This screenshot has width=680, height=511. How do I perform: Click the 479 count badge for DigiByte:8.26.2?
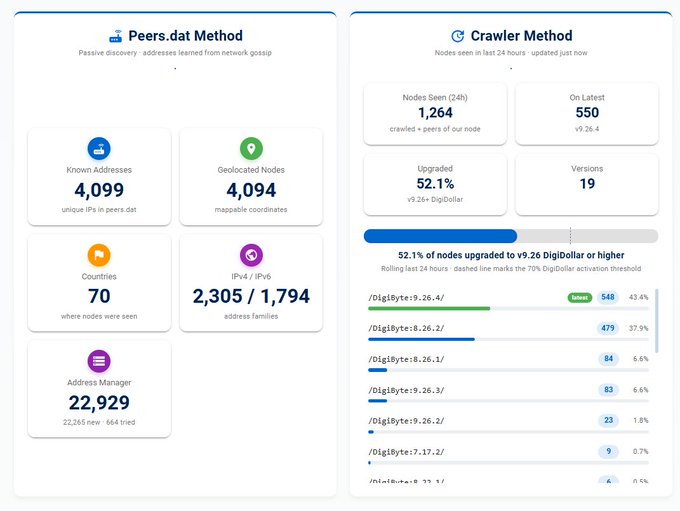click(608, 328)
